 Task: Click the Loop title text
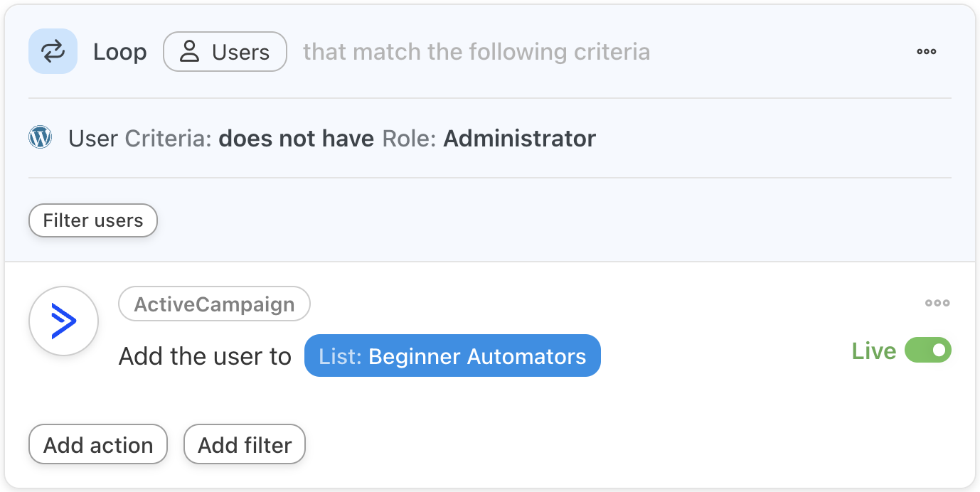[119, 52]
